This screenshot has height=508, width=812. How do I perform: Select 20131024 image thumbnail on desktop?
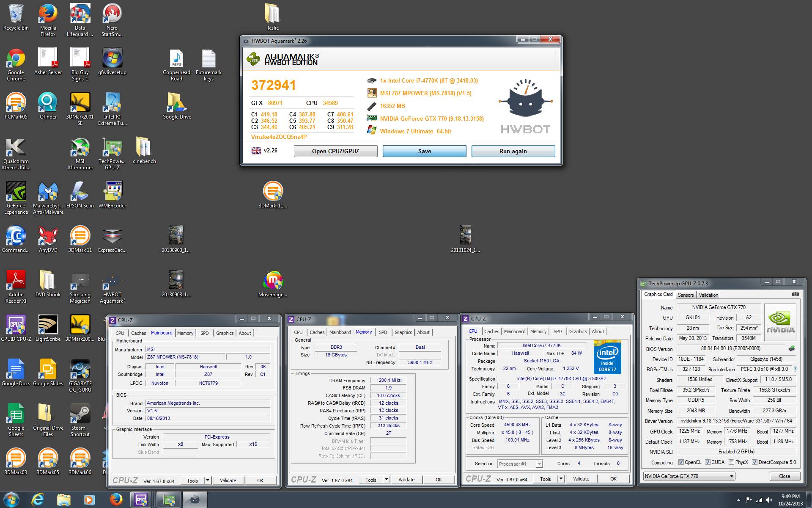(x=465, y=239)
